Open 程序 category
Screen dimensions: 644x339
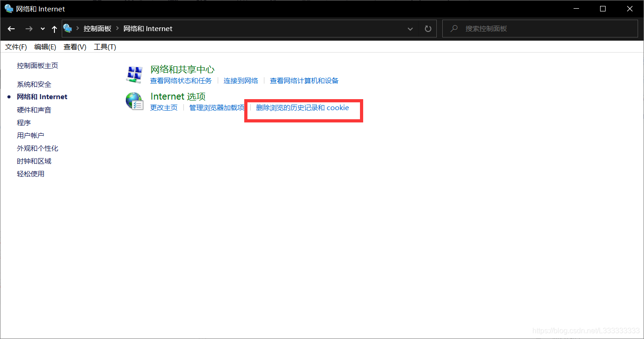[x=24, y=123]
